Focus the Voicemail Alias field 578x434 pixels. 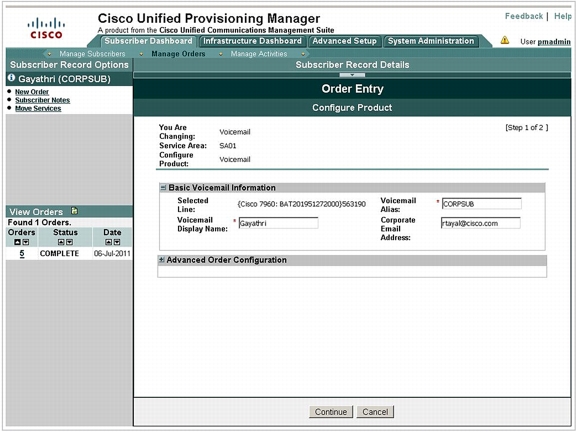click(481, 204)
